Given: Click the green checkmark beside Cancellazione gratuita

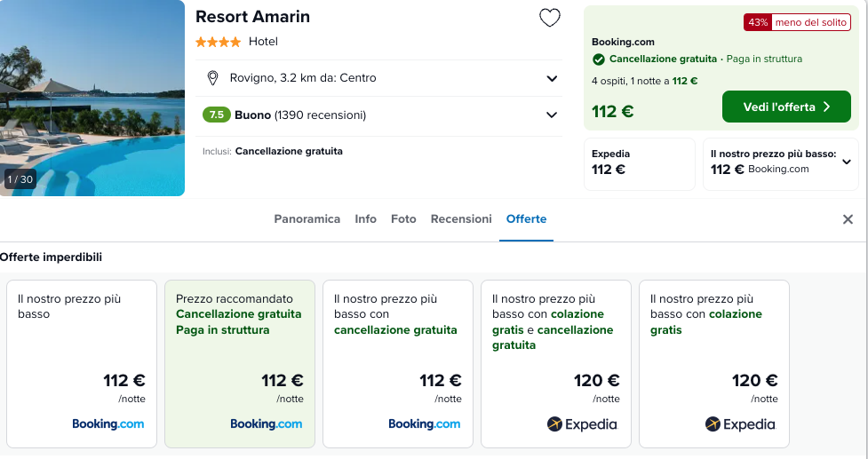Looking at the screenshot, I should [598, 59].
